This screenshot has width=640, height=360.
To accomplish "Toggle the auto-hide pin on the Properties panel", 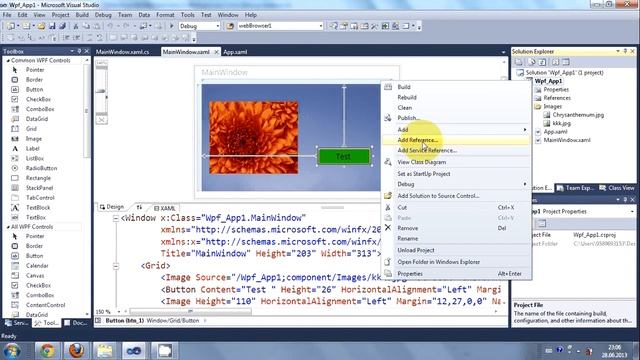I will [x=625, y=200].
